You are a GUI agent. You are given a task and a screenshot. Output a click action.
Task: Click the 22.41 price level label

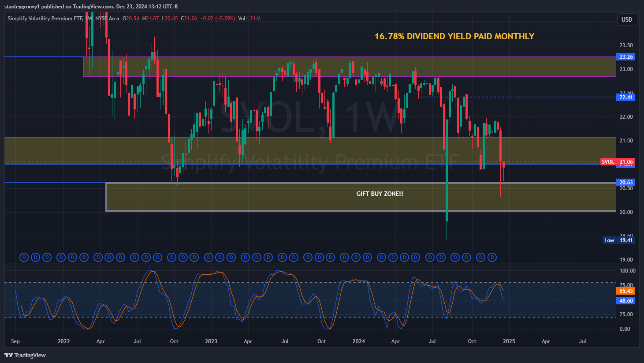[626, 97]
